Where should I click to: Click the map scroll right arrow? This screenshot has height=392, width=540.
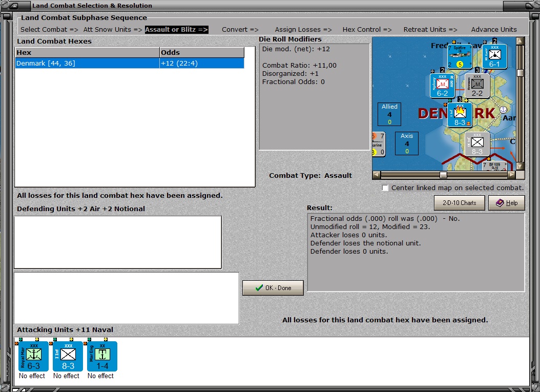(512, 175)
